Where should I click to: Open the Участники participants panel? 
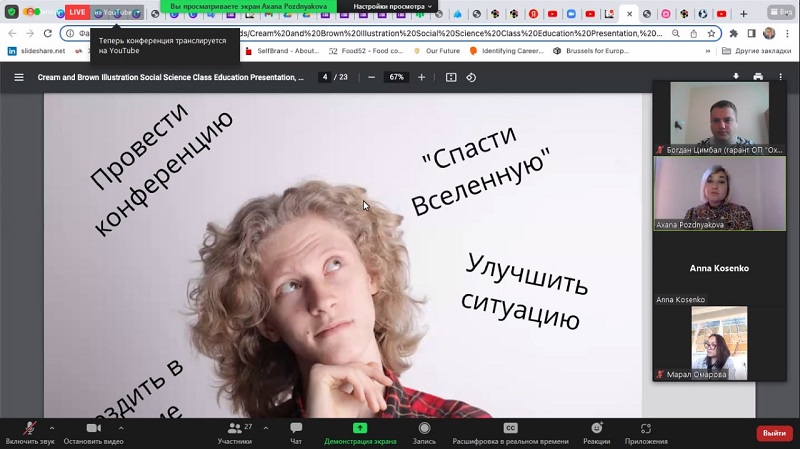click(x=235, y=428)
